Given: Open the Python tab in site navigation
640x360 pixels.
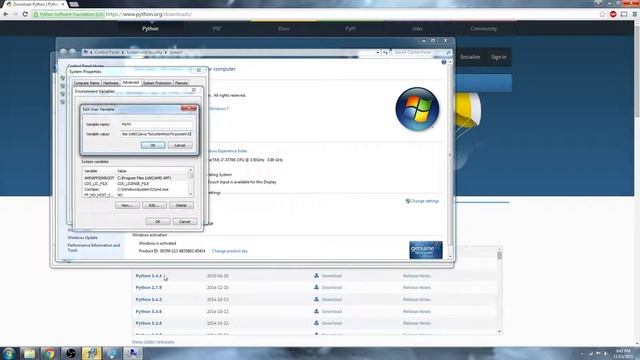Looking at the screenshot, I should pos(151,29).
